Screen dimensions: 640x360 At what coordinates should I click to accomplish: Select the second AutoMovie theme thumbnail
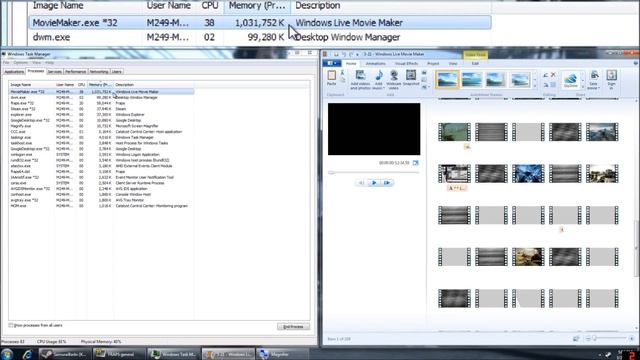point(471,79)
